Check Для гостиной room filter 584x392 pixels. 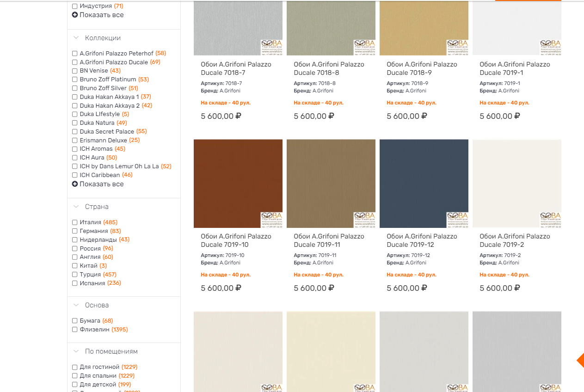pyautogui.click(x=75, y=367)
